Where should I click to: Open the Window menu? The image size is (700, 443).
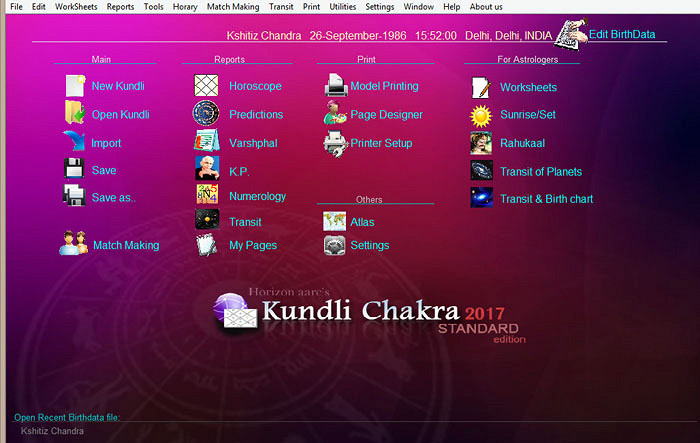(419, 7)
